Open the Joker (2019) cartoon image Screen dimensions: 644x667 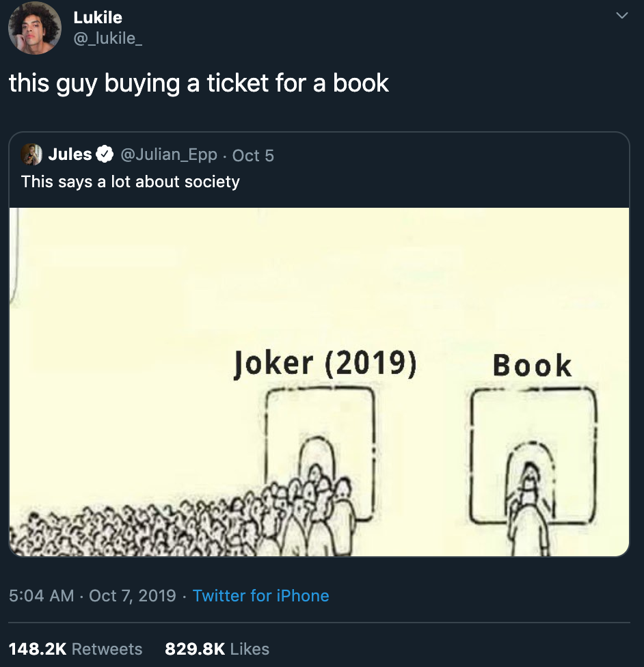(x=319, y=381)
